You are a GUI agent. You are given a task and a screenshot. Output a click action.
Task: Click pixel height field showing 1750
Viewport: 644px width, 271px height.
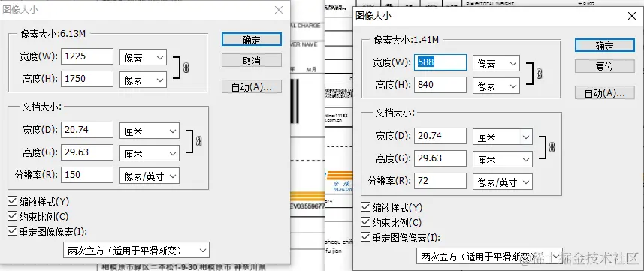click(x=87, y=78)
